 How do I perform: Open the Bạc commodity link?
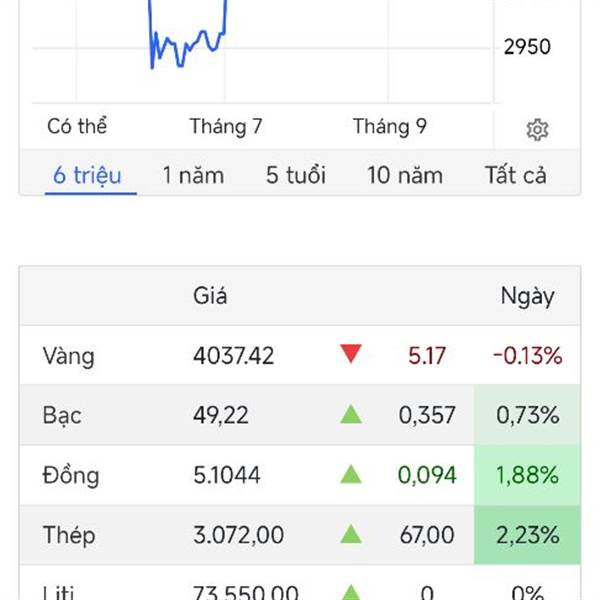(62, 415)
